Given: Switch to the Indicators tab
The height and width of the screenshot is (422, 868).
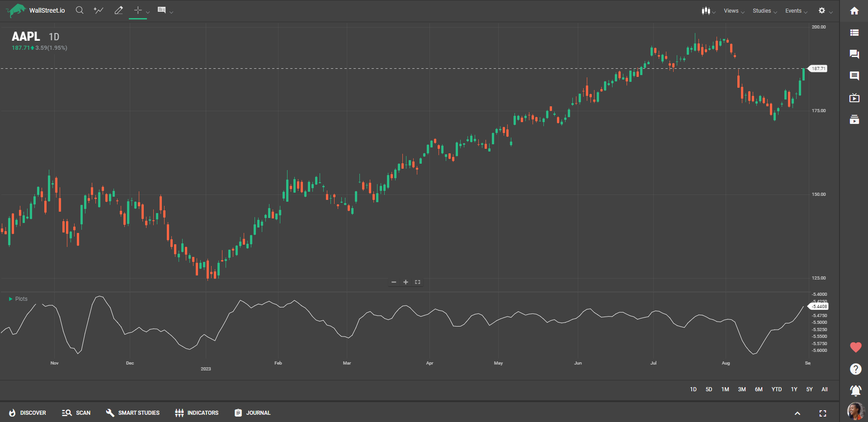Looking at the screenshot, I should [x=197, y=413].
